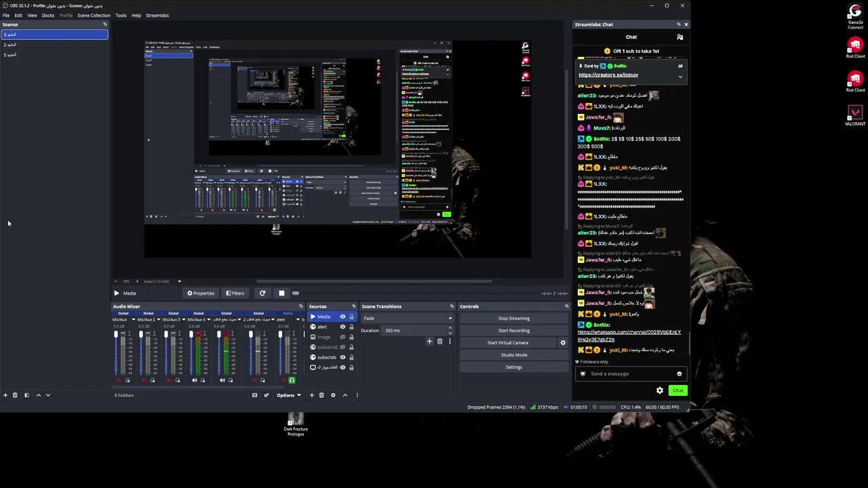
Task: Open Streamlabs chat settings gear
Action: [660, 390]
